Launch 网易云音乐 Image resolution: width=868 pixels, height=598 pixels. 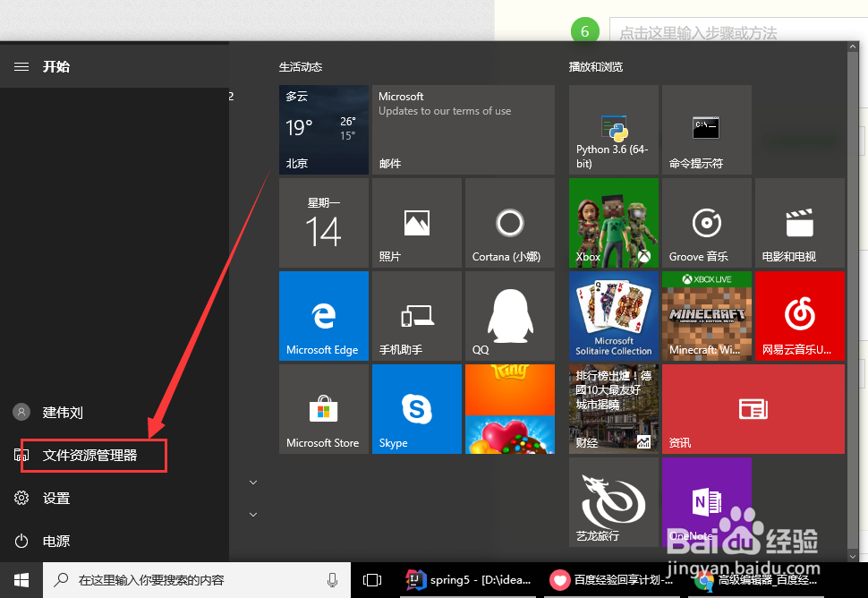[799, 316]
